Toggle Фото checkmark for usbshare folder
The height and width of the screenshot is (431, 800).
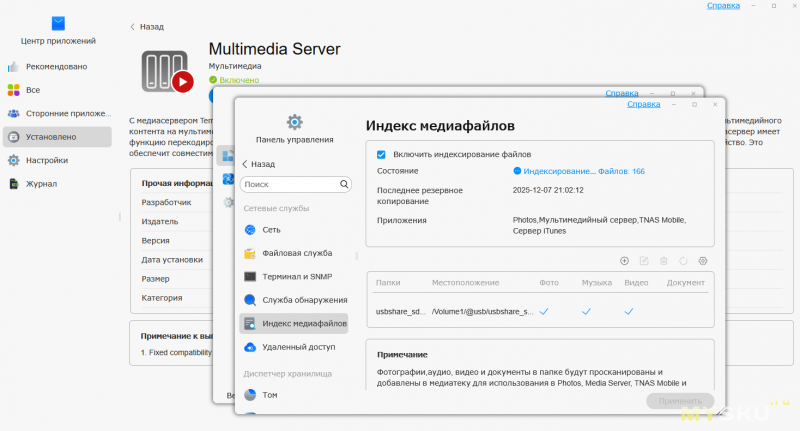[x=544, y=312]
